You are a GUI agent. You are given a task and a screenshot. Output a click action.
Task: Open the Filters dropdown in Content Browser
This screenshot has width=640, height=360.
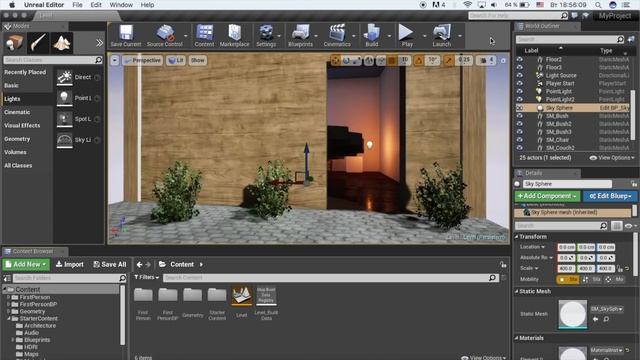tap(147, 278)
